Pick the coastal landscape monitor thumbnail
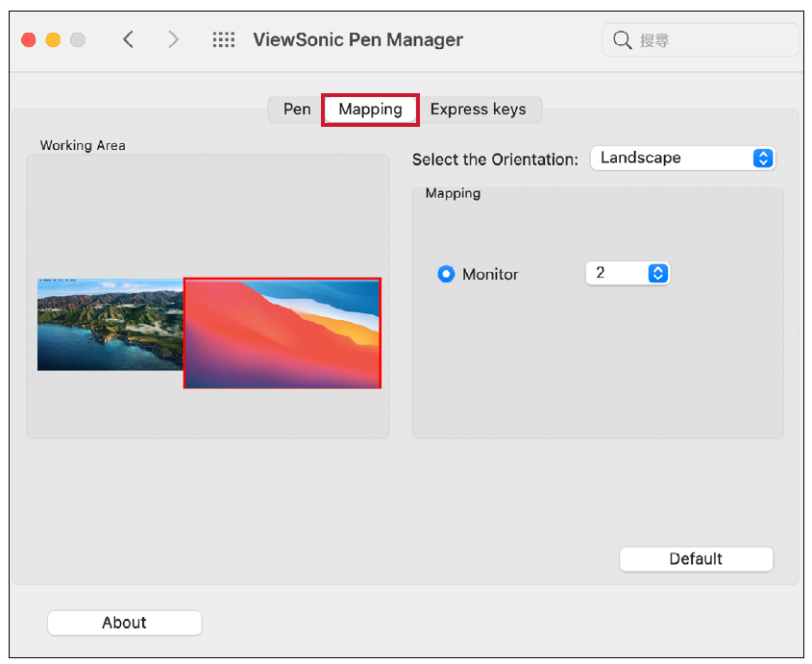812x664 pixels. click(110, 325)
